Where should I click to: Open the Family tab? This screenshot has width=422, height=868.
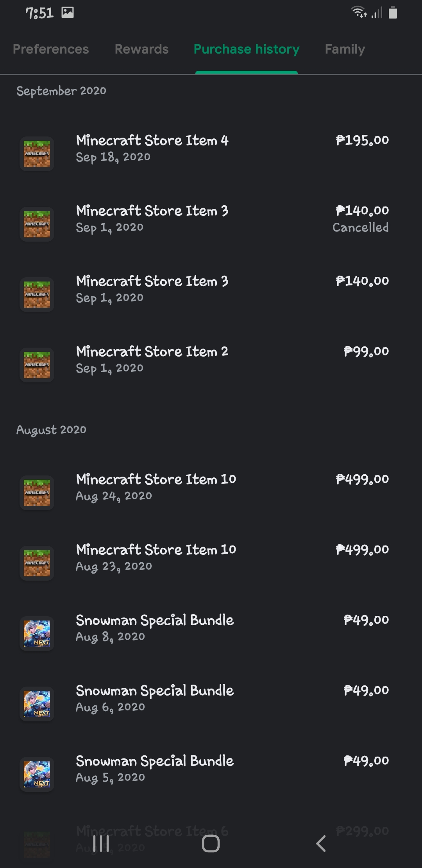pyautogui.click(x=345, y=49)
